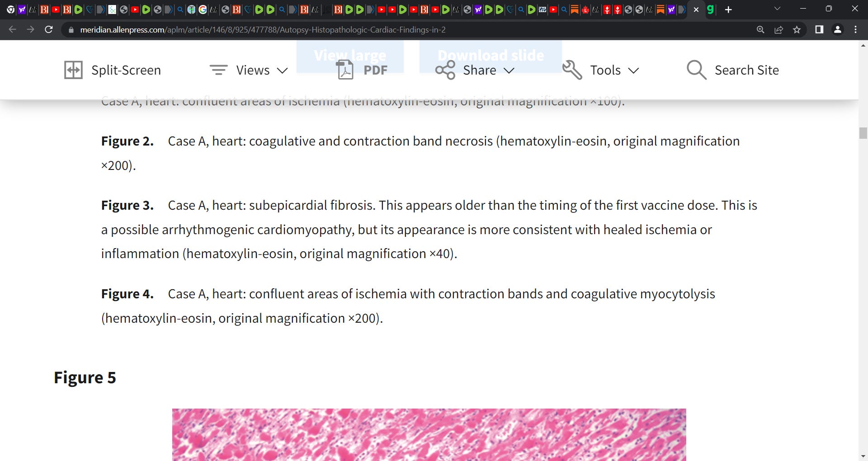The height and width of the screenshot is (461, 868).
Task: Click the address bar URL
Action: tap(263, 30)
